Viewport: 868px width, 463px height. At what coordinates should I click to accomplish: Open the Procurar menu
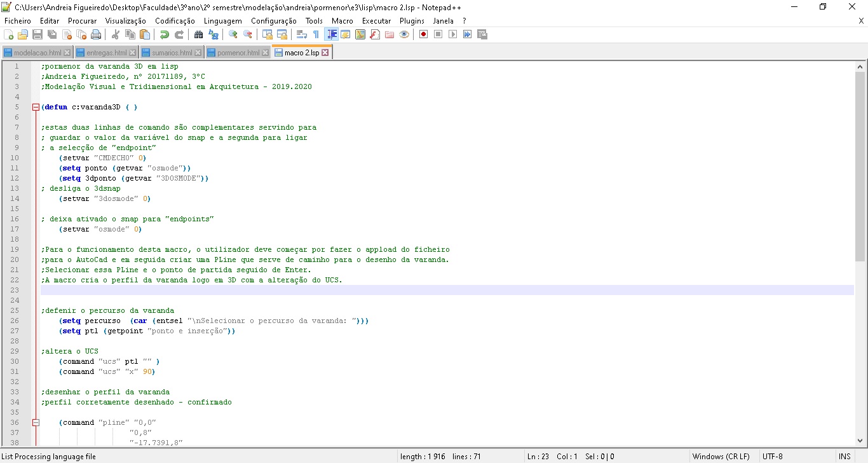83,21
